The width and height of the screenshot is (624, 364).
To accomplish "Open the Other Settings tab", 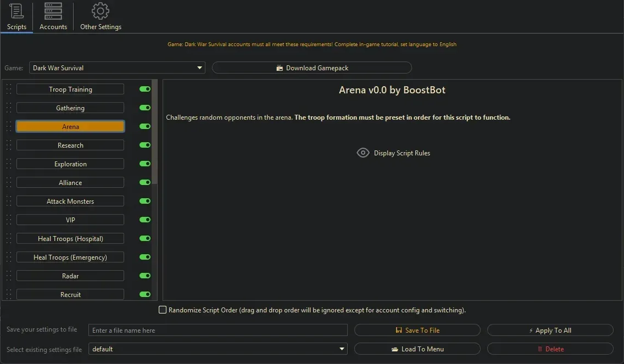I will point(101,16).
